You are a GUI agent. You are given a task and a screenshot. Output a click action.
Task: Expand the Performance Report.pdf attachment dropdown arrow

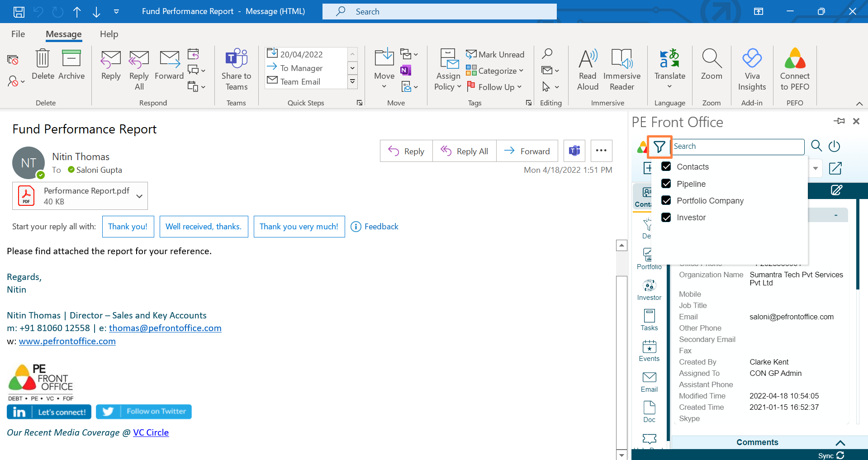click(139, 196)
